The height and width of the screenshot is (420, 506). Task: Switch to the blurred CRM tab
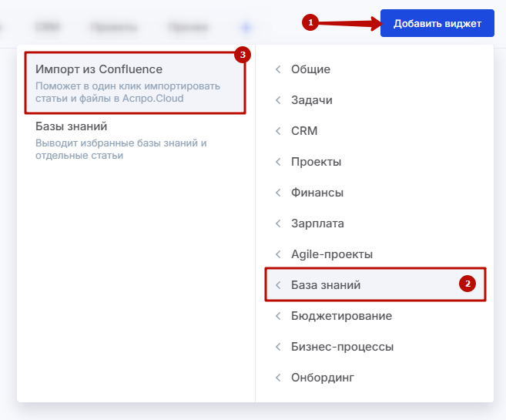click(48, 27)
